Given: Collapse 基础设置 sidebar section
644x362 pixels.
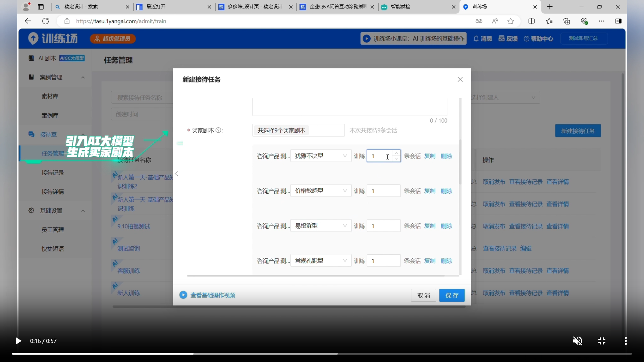Looking at the screenshot, I should point(83,211).
